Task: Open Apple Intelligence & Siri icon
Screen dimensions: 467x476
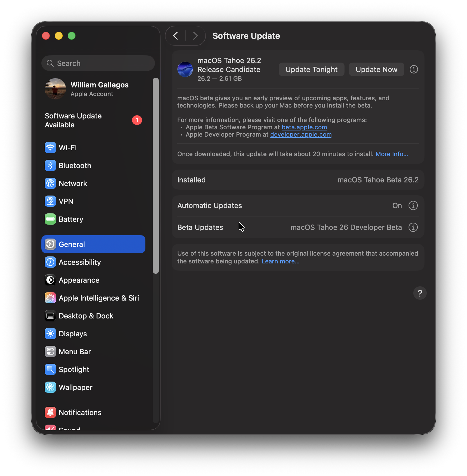Action: tap(50, 298)
